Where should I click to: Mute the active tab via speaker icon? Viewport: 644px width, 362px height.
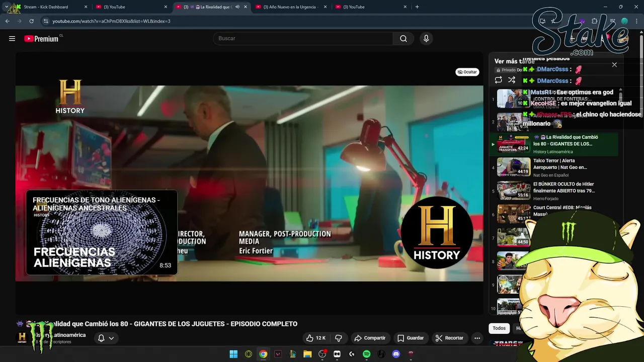237,7
